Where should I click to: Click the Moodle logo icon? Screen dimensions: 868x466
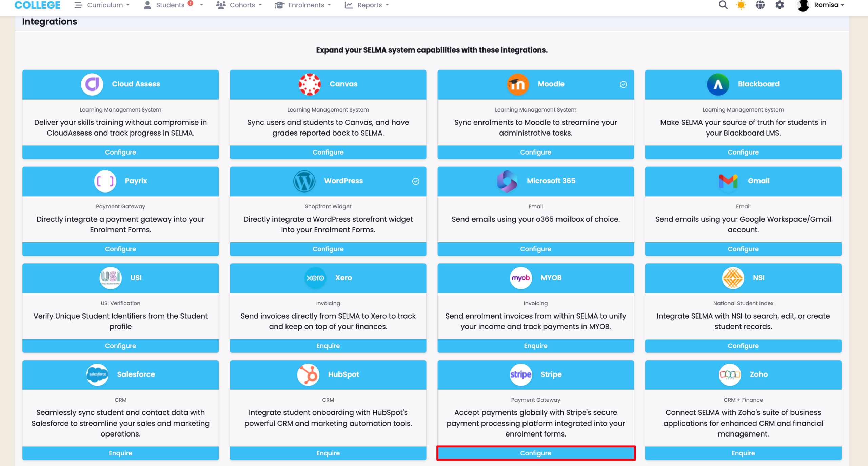517,84
